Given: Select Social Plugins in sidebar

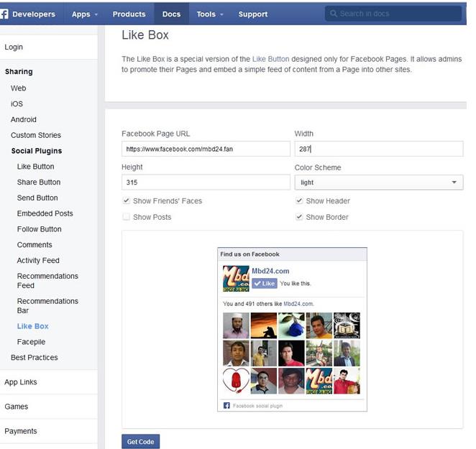Looking at the screenshot, I should [x=37, y=151].
